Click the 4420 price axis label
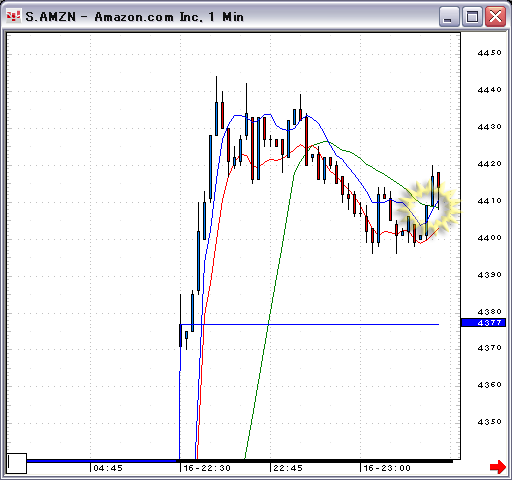This screenshot has width=512, height=480. coord(489,164)
